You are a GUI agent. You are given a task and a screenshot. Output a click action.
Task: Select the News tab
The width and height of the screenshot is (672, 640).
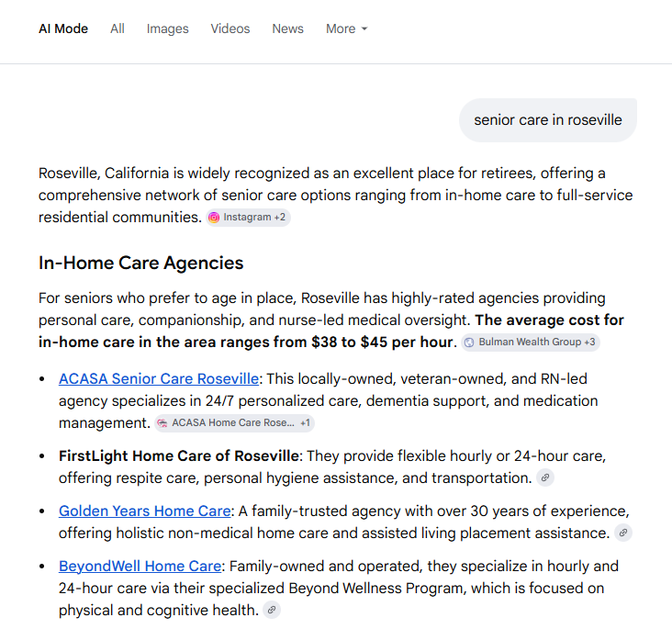288,28
